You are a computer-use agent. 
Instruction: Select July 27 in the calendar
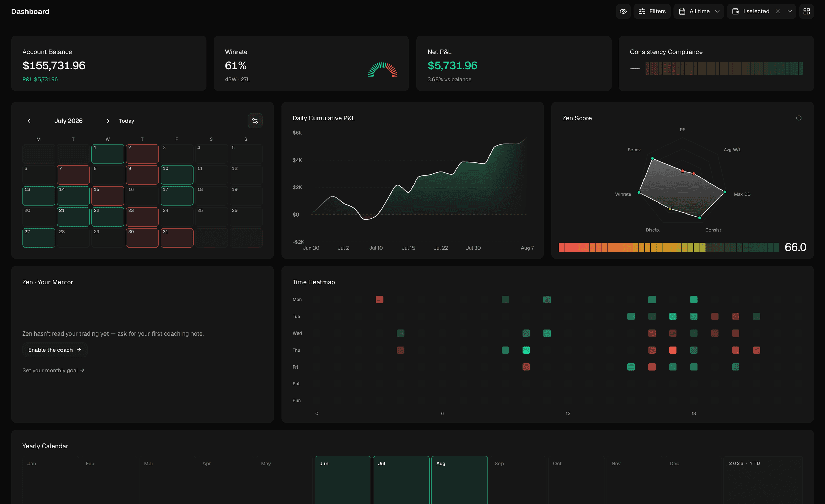(39, 238)
